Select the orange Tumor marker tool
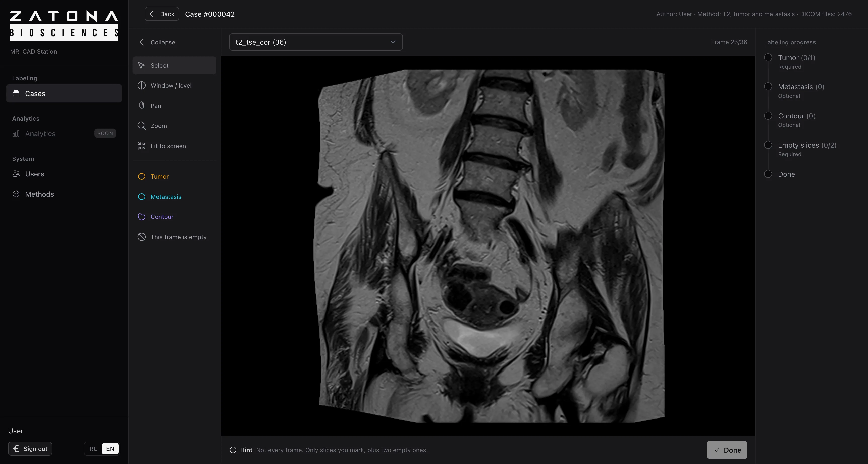 [175, 176]
